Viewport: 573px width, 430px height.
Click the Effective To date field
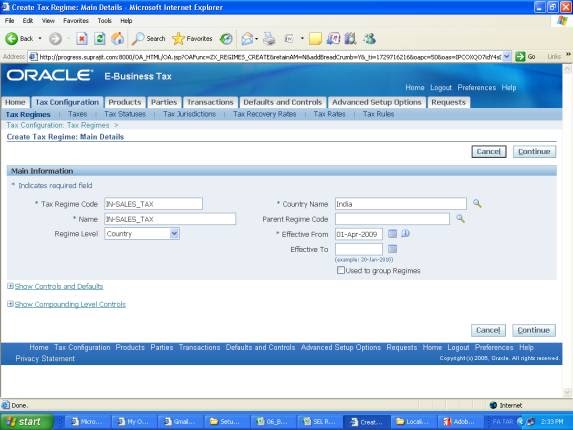(x=358, y=249)
